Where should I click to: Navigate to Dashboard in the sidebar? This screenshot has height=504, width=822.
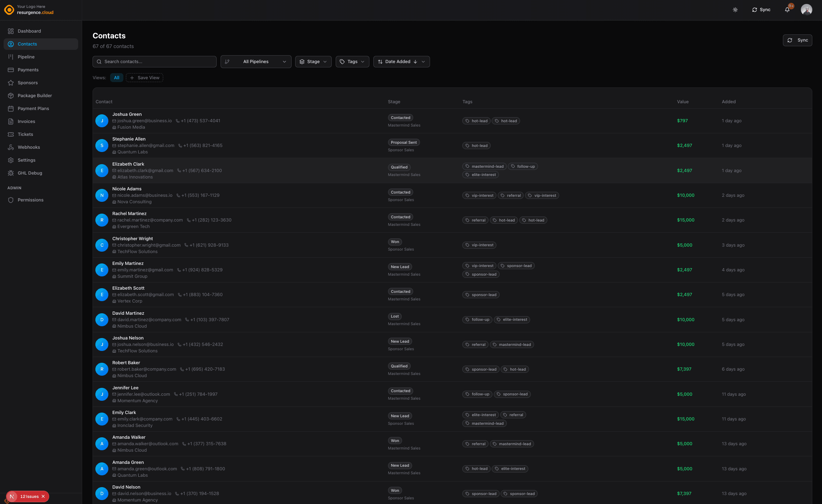11,31
